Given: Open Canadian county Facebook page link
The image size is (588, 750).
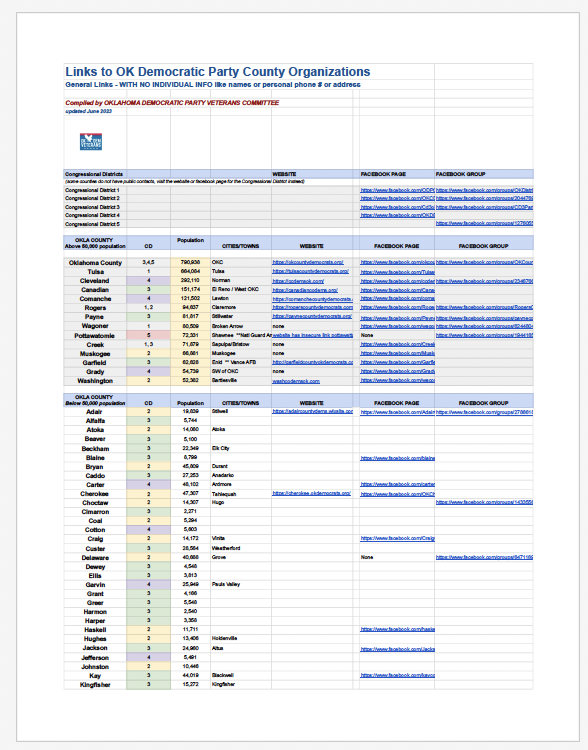Looking at the screenshot, I should [397, 290].
